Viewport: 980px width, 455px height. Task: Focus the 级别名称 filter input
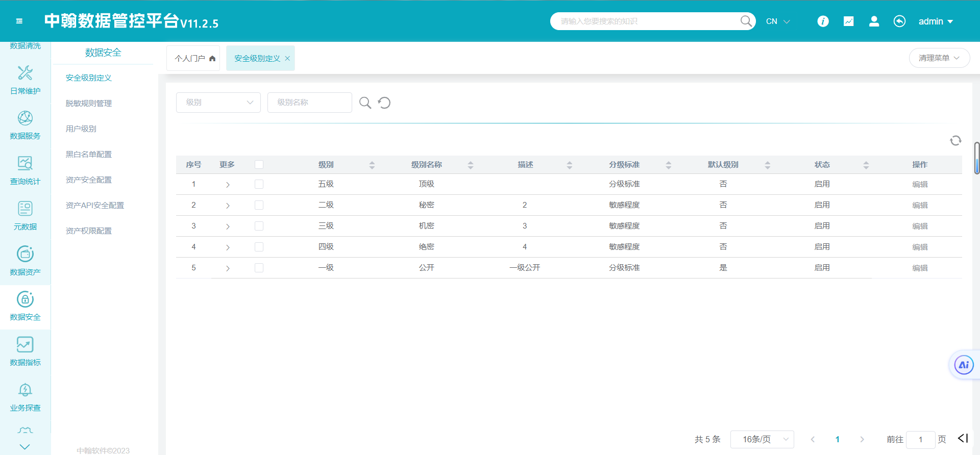[x=310, y=103]
